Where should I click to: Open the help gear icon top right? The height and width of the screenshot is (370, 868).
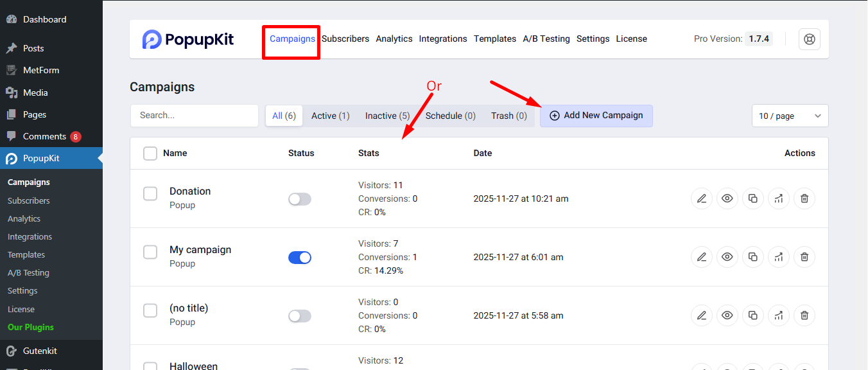(809, 39)
